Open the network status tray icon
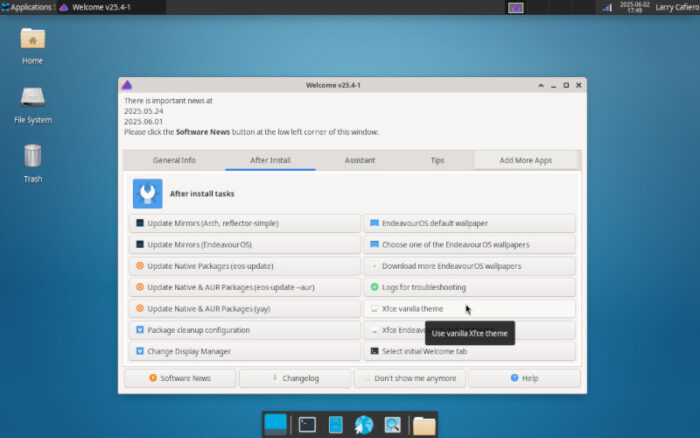The image size is (700, 438). (607, 8)
